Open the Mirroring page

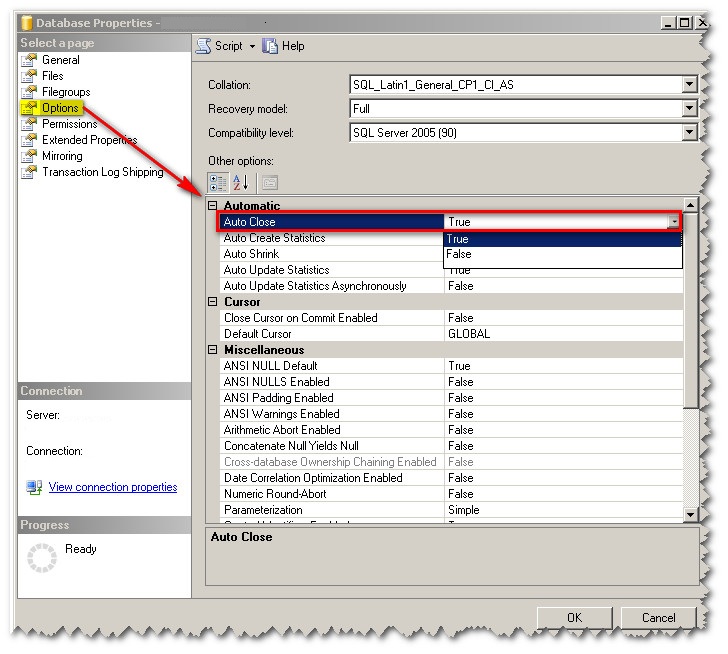point(62,156)
